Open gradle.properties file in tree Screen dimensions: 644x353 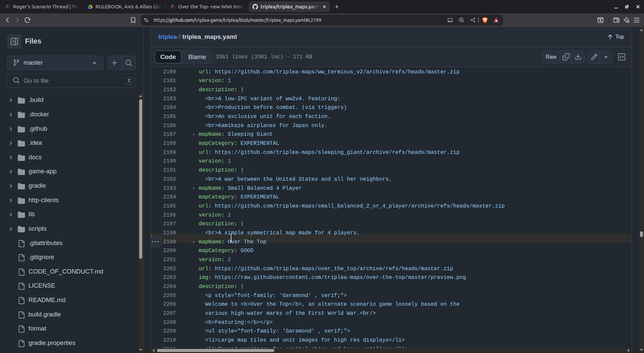[52, 343]
